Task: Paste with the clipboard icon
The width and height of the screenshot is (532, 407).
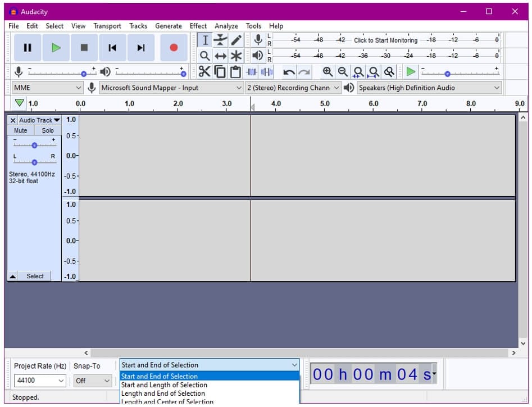Action: click(235, 71)
